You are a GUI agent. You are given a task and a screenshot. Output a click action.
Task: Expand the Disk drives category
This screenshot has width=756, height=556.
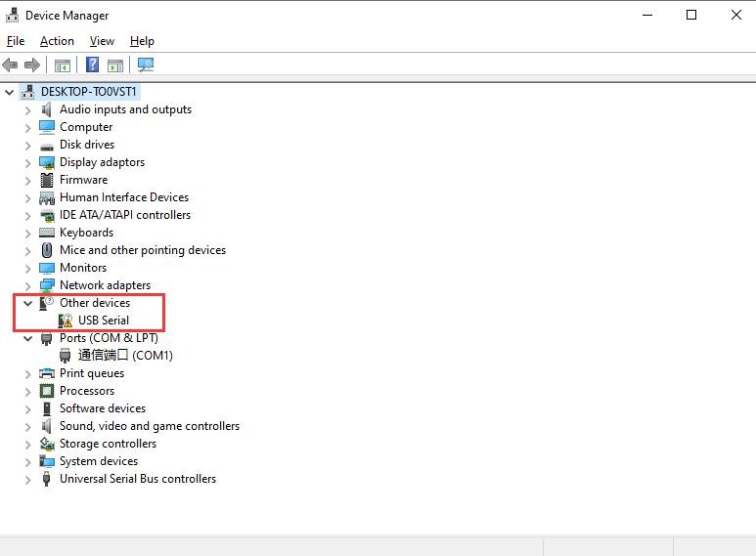tap(28, 146)
